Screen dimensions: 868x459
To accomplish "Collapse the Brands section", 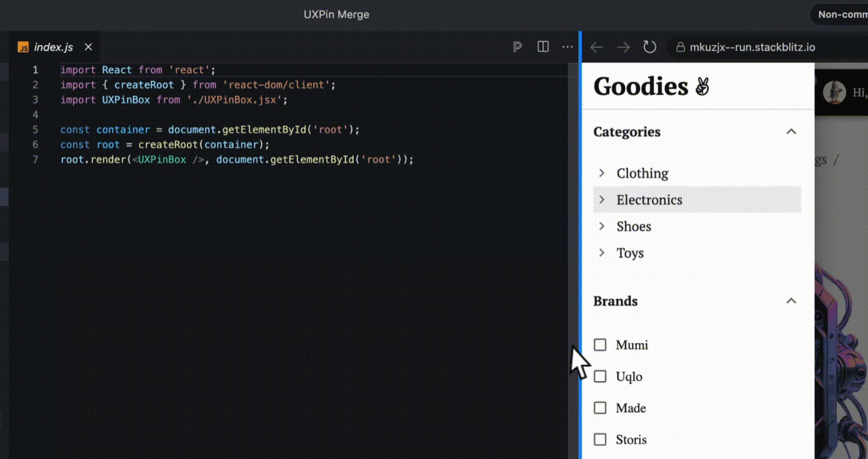I will (x=791, y=301).
